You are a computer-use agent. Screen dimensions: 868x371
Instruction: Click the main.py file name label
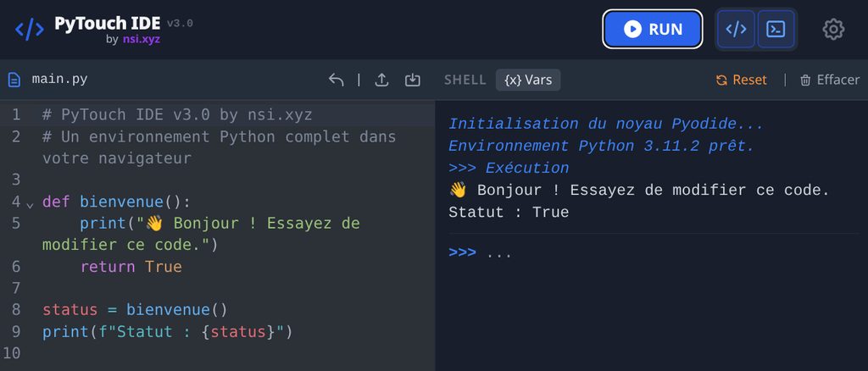(59, 80)
